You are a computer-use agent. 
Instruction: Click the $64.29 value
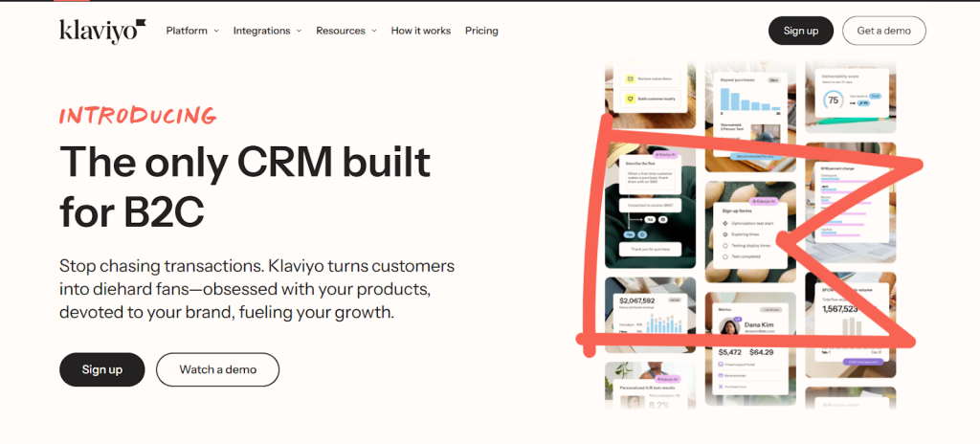pyautogui.click(x=761, y=352)
